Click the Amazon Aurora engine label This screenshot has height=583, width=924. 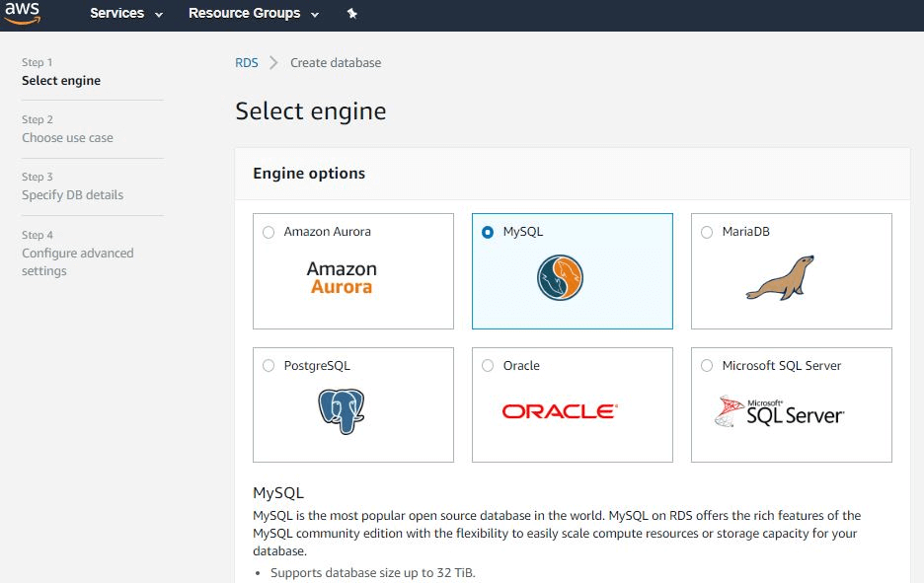(327, 232)
